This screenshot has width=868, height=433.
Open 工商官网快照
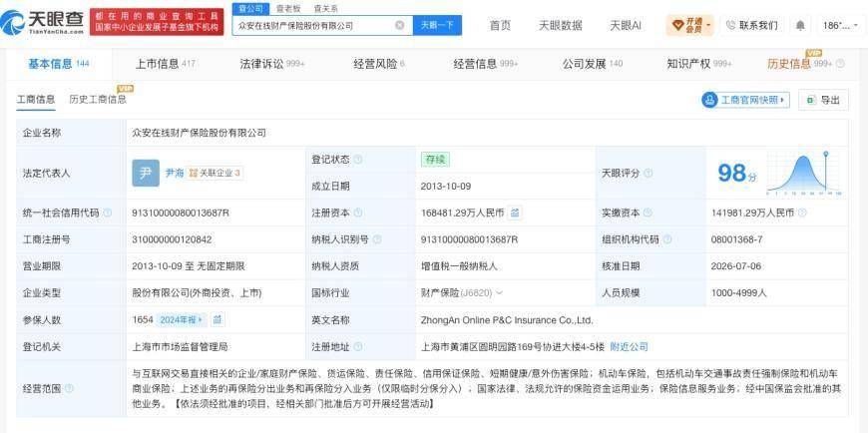pyautogui.click(x=745, y=100)
